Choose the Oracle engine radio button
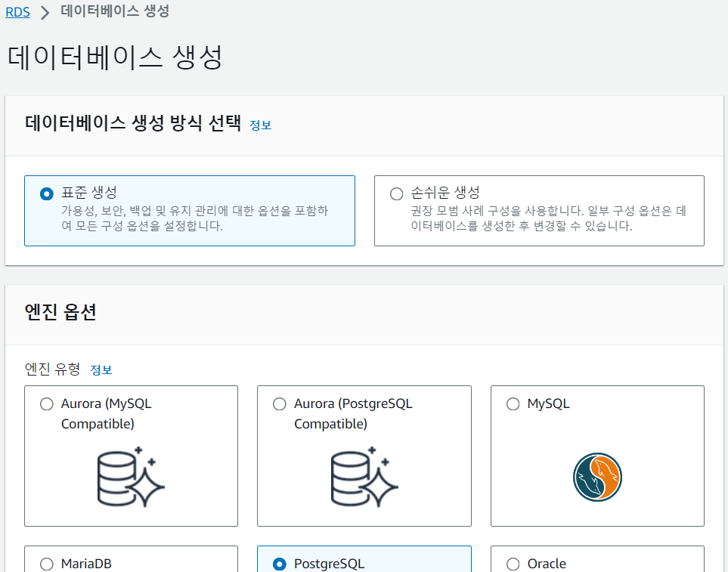Viewport: 728px width, 572px height. point(513,564)
